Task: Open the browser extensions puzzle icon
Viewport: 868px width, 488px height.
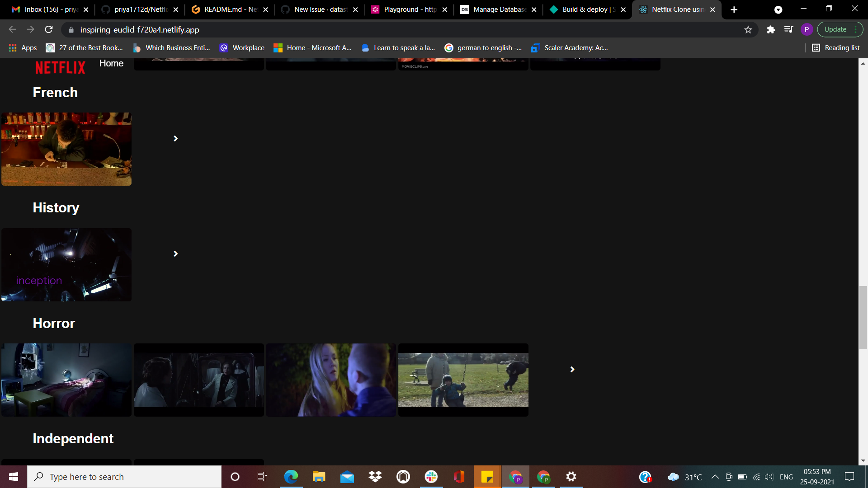Action: pos(771,30)
